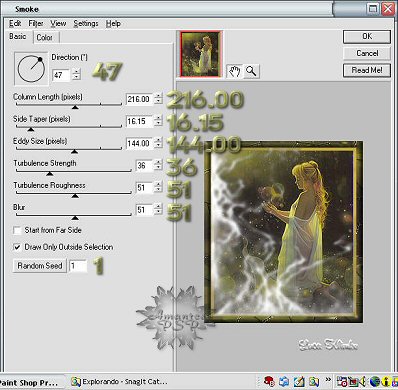Click the Side Taper spinner arrows
398x390 pixels.
click(158, 121)
